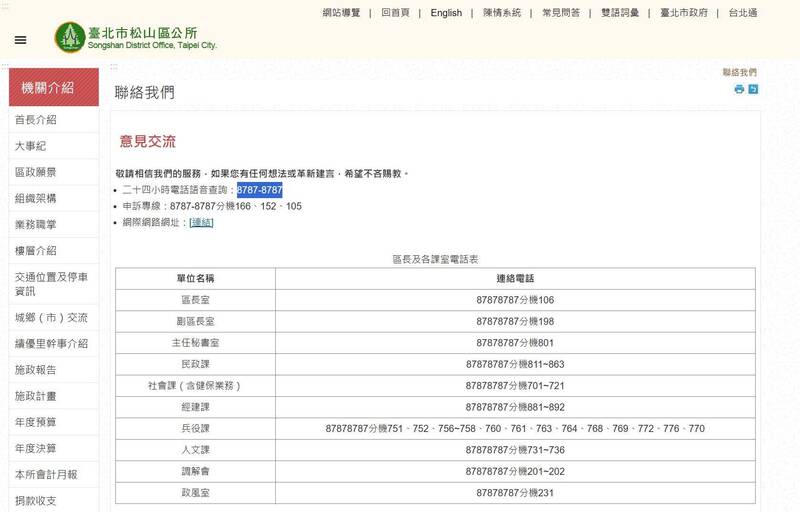Image resolution: width=800 pixels, height=512 pixels.
Task: Open 台北通 link
Action: (x=742, y=13)
